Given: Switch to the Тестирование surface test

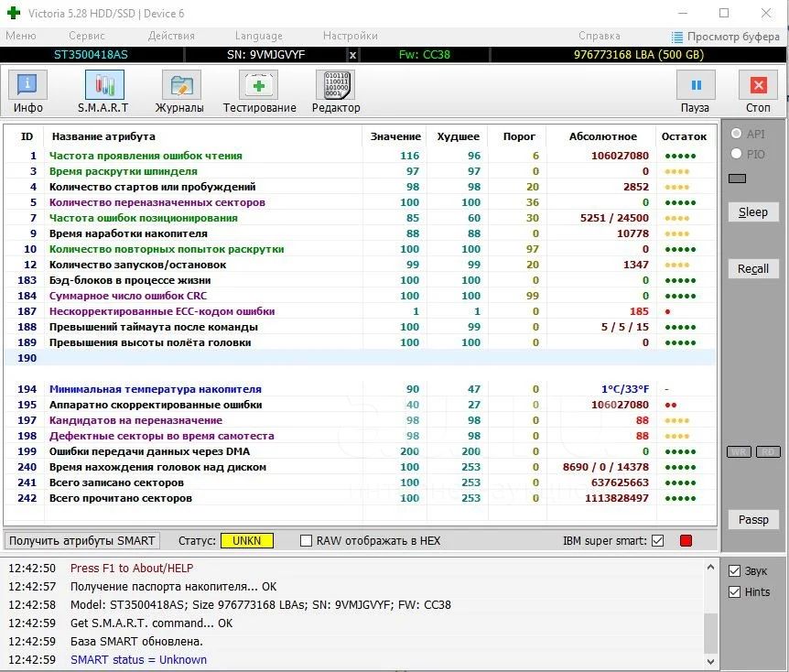Looking at the screenshot, I should [x=259, y=92].
